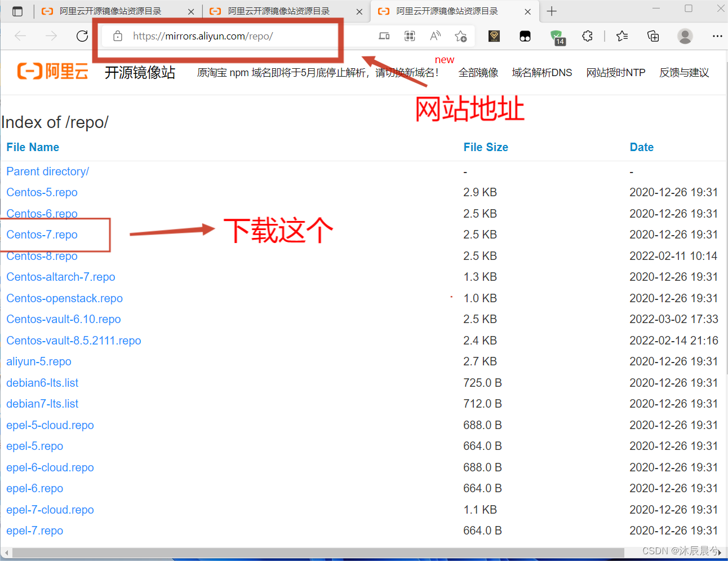Click the Index of /repo/ heading
The width and height of the screenshot is (728, 561).
(55, 122)
